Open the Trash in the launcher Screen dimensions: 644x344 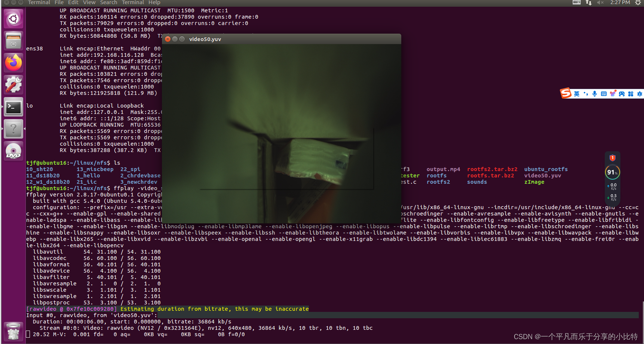pyautogui.click(x=13, y=331)
